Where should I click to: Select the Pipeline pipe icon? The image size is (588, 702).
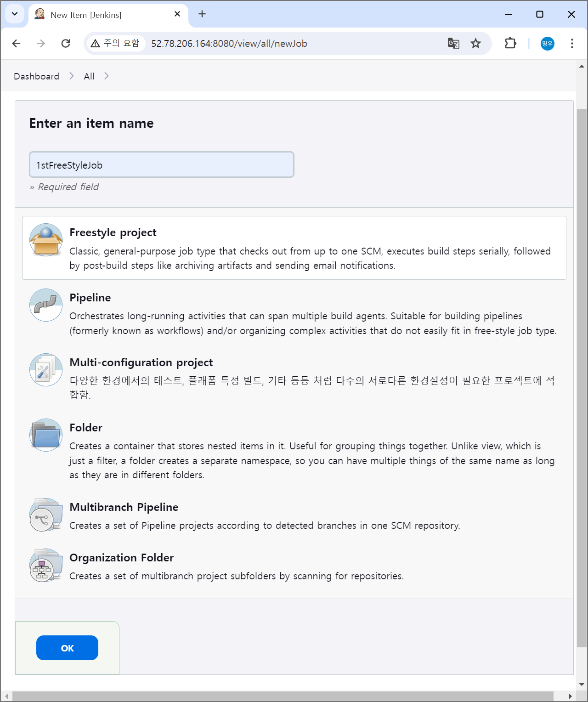tap(46, 305)
